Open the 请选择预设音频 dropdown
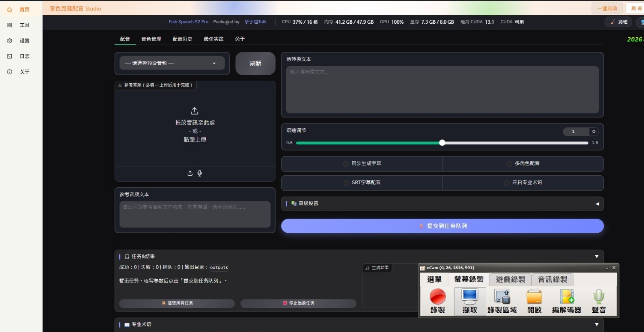Viewport: 644px width, 332px height. click(172, 63)
